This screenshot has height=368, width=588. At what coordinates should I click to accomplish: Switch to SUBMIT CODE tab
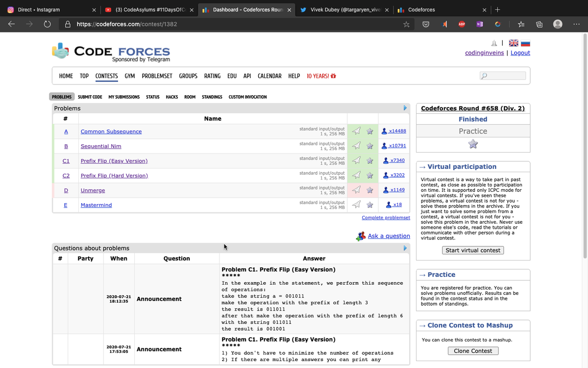click(x=90, y=97)
